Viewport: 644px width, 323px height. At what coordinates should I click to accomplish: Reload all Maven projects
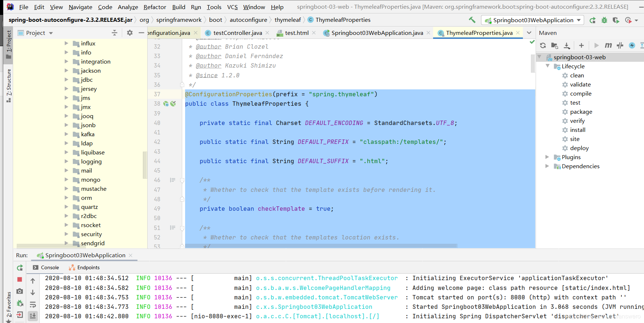[x=543, y=45]
